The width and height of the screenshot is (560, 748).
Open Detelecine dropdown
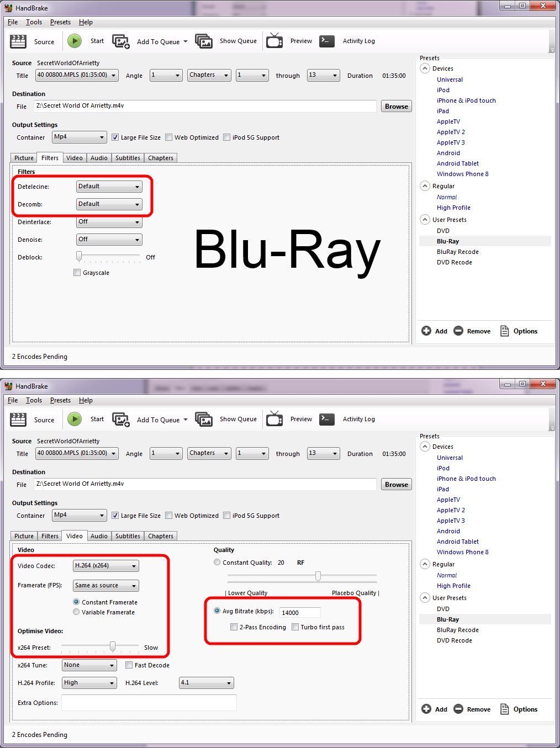[x=109, y=187]
